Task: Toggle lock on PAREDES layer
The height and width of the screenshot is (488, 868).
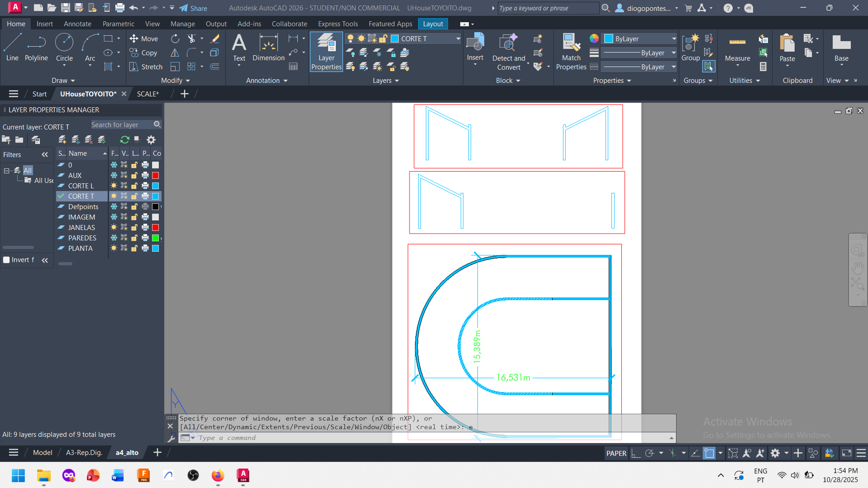Action: 134,238
